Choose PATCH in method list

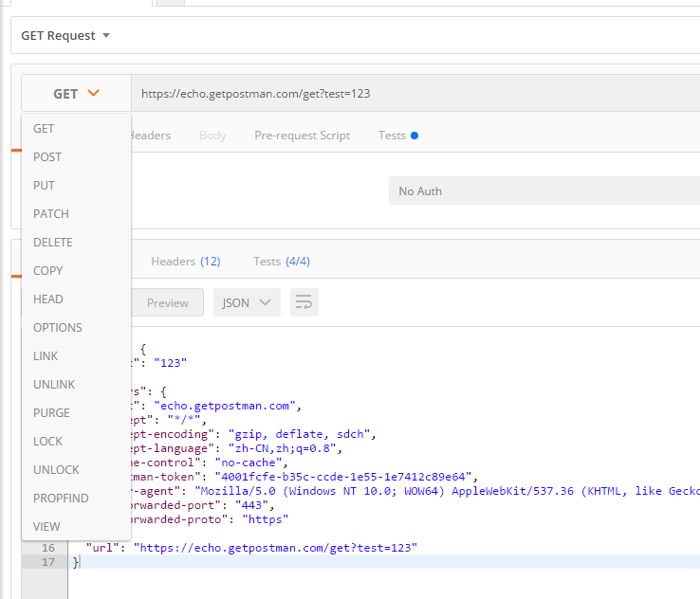51,214
